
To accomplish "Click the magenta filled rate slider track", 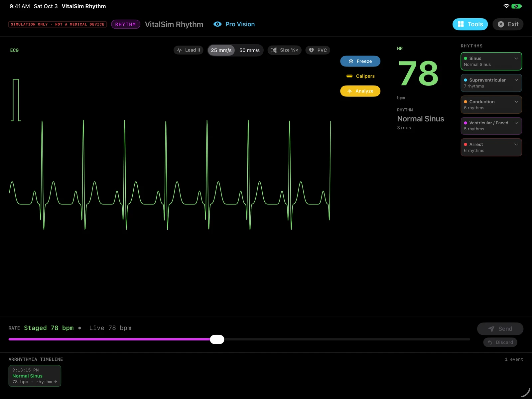I will [109, 339].
